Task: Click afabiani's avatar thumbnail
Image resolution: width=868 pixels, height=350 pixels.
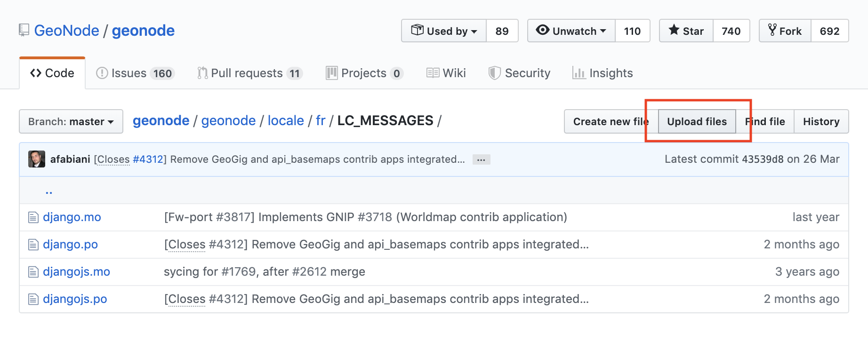Action: (x=37, y=159)
